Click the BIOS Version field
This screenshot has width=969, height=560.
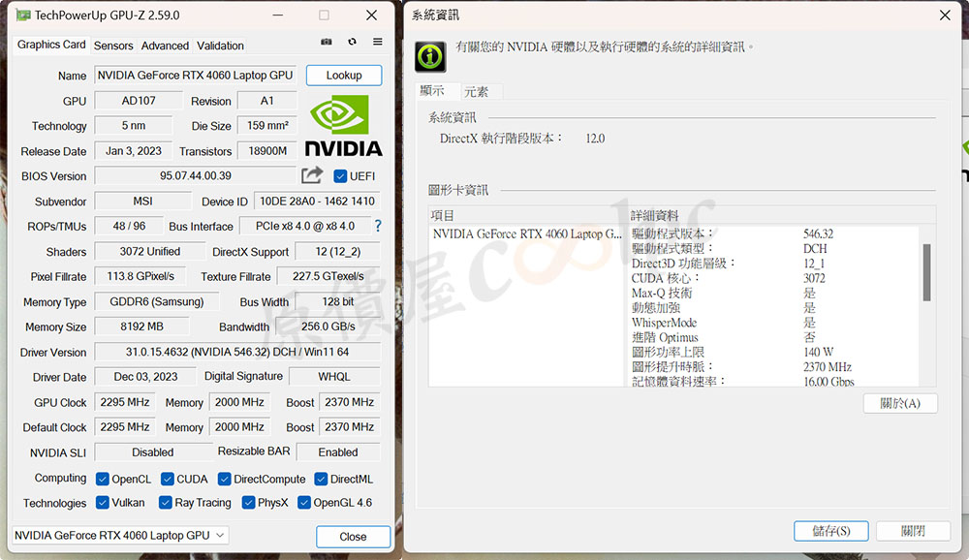196,175
